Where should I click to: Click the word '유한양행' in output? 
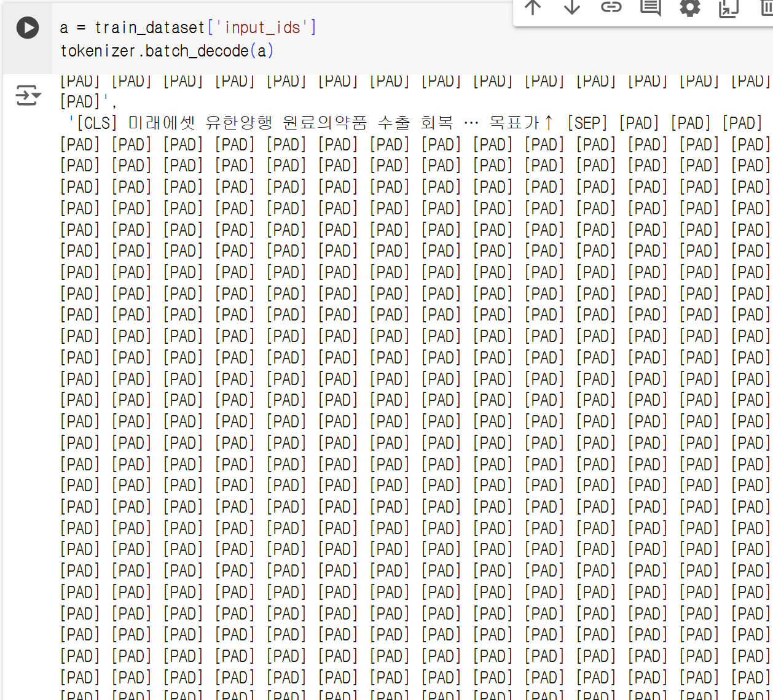(239, 123)
